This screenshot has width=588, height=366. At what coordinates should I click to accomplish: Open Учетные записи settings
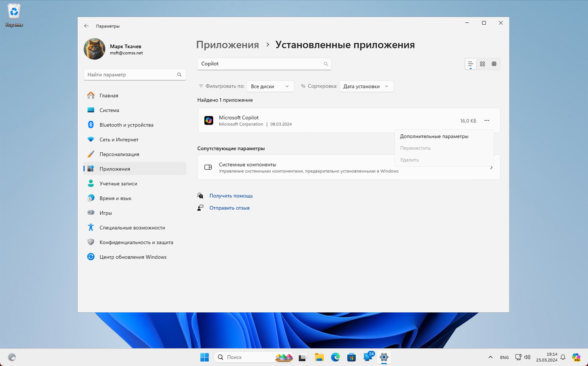coord(135,183)
